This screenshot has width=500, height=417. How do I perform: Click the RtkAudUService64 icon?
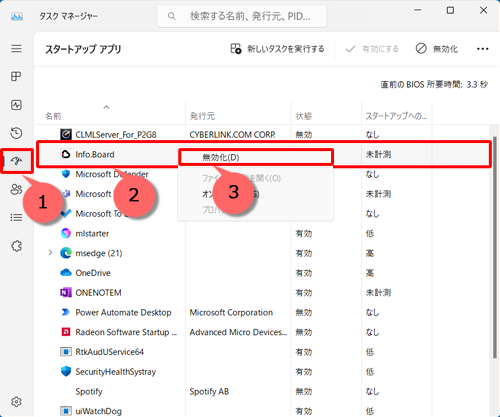point(66,352)
